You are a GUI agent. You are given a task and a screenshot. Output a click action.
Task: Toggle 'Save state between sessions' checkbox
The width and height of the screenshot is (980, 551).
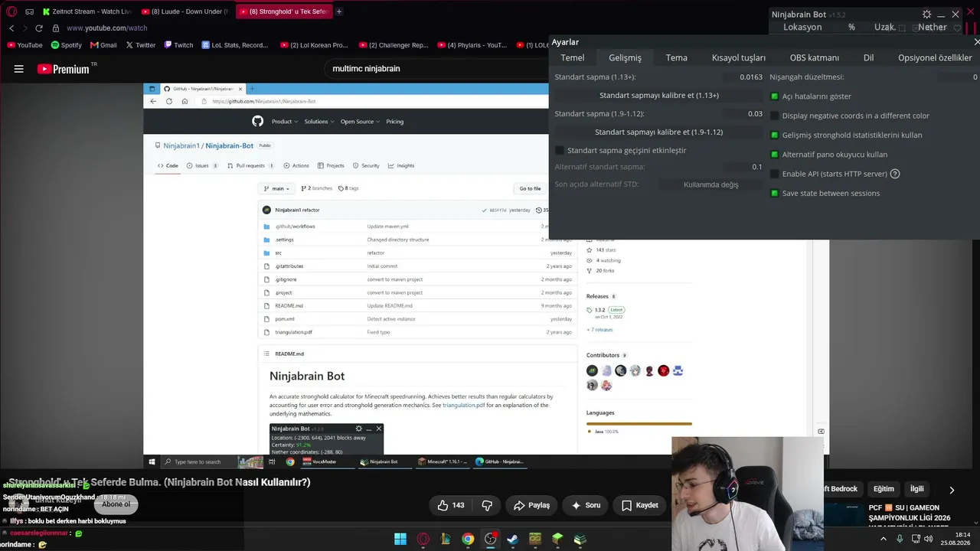(x=775, y=194)
